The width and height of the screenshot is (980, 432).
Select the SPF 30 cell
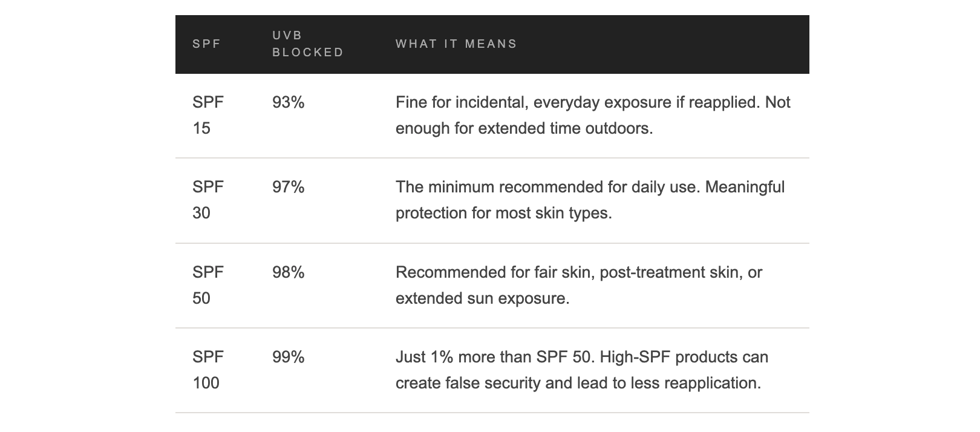208,200
